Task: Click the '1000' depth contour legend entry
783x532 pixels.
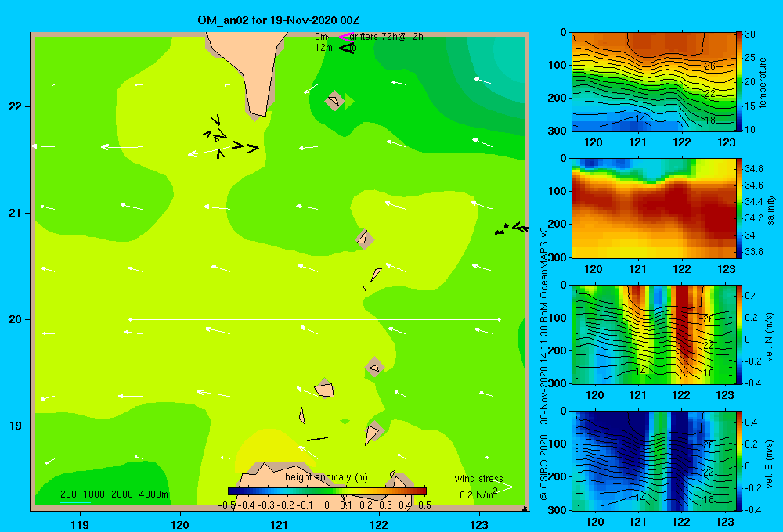Action: (x=94, y=494)
